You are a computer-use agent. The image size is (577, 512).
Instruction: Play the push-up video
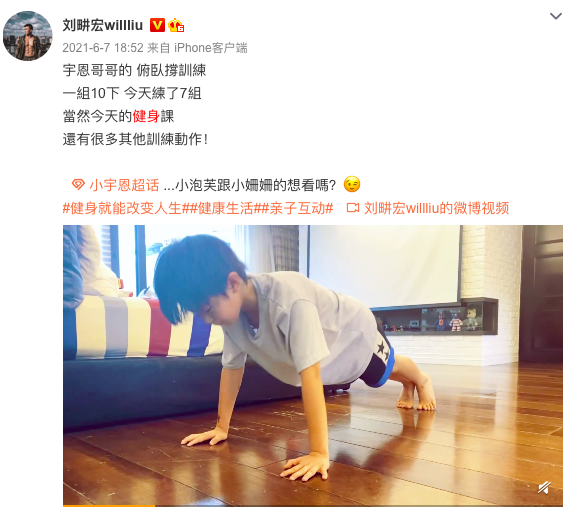point(313,365)
